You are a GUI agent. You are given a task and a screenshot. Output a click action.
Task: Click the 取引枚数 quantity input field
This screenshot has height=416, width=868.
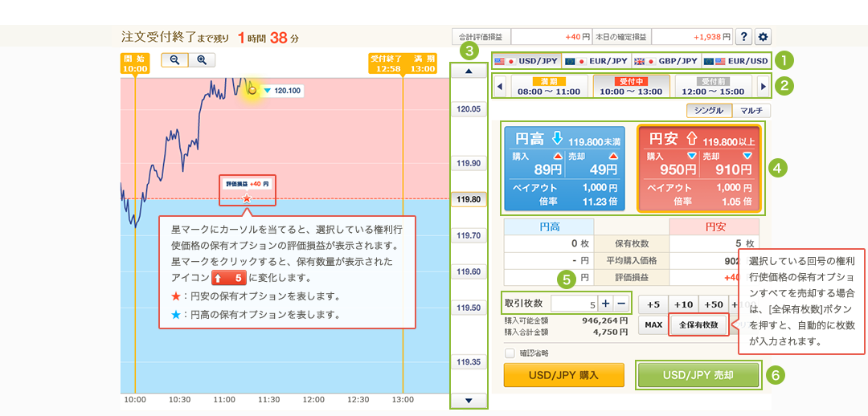point(574,304)
